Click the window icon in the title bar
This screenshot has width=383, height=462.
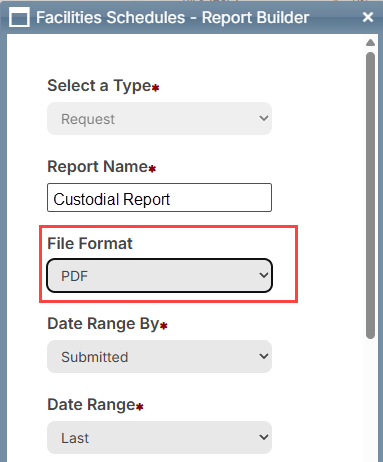tap(19, 17)
